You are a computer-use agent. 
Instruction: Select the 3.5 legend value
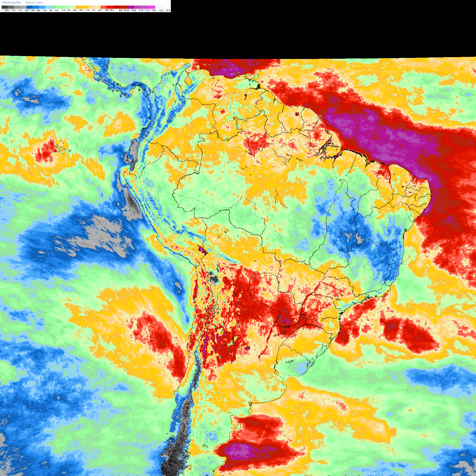click(45, 10)
